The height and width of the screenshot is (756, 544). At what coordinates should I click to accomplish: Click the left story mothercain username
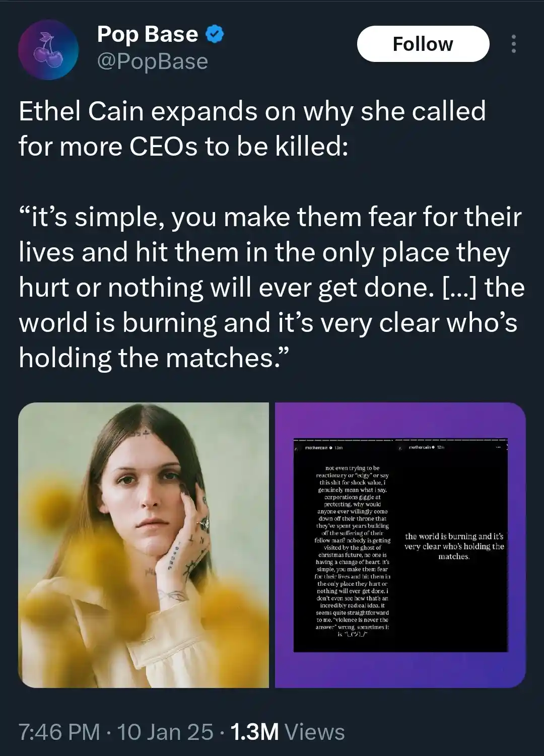tap(317, 447)
